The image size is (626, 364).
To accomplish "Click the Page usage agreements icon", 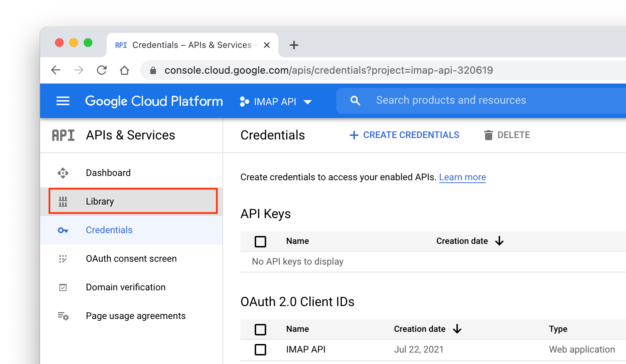I will (x=63, y=316).
